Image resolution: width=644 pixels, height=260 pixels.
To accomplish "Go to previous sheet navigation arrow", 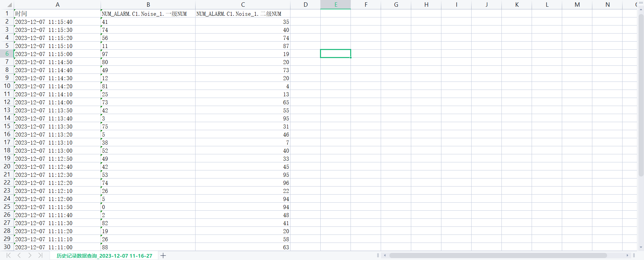I will click(19, 256).
